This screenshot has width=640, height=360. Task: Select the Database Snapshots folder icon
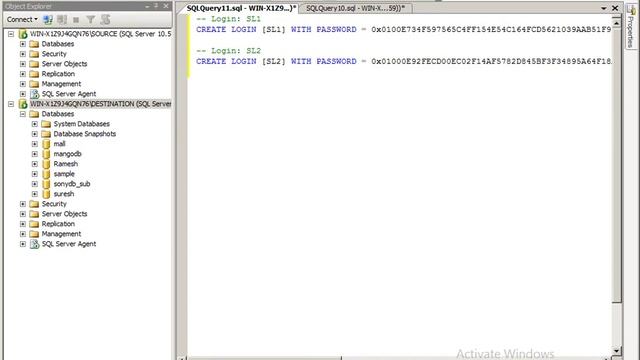point(47,134)
